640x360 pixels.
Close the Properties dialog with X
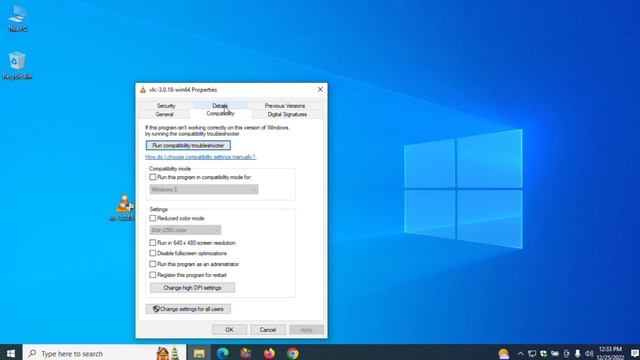(x=320, y=89)
